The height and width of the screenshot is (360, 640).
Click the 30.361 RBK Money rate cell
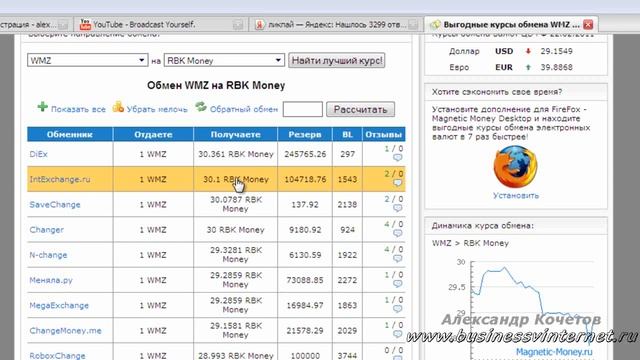click(x=236, y=154)
